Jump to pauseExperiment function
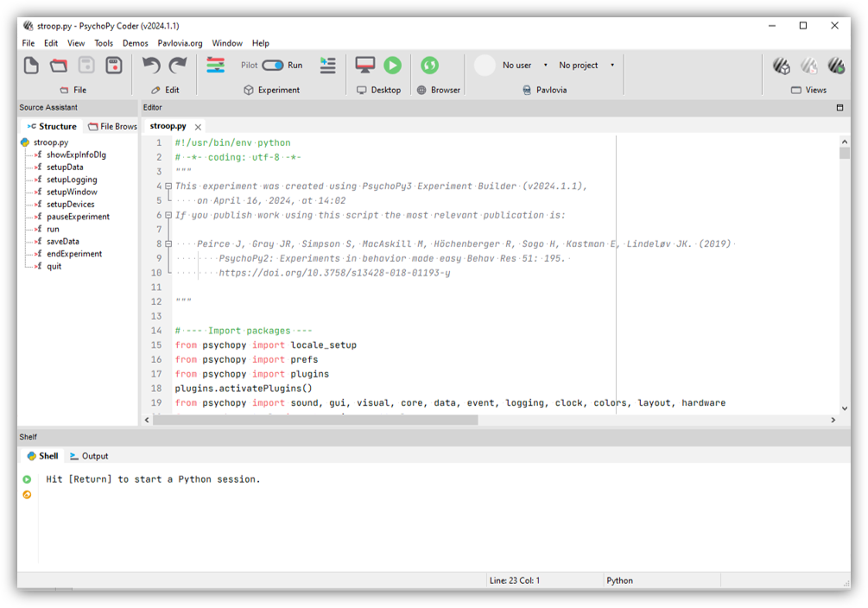The image size is (868, 608). pos(78,217)
